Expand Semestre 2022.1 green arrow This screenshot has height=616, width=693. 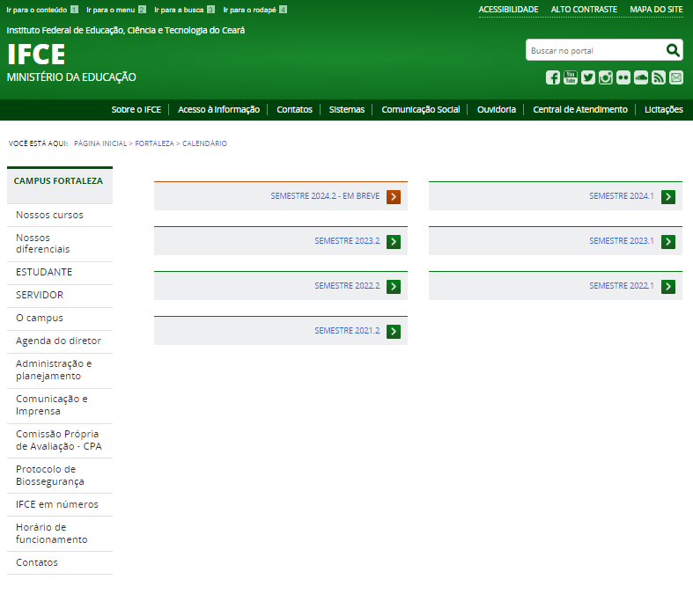[x=668, y=286]
